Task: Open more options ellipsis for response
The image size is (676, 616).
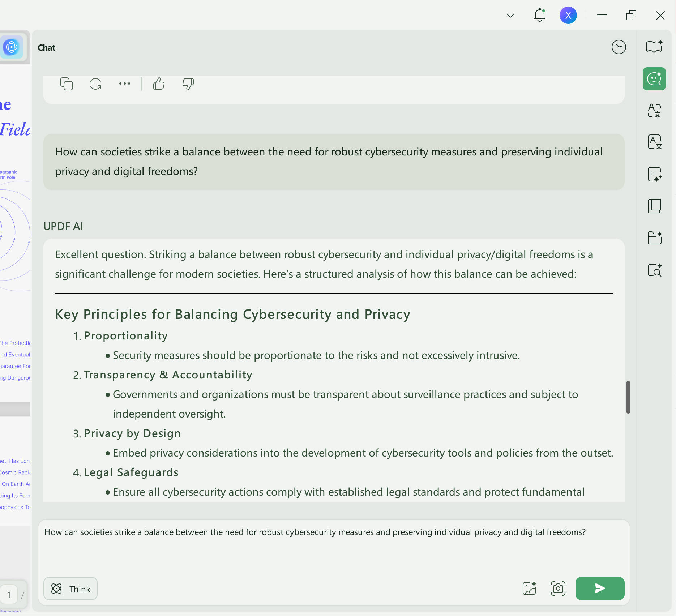Action: [x=125, y=84]
